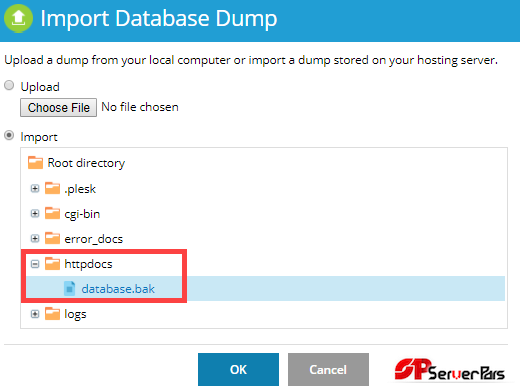
Task: Click the green upload icon in header
Action: tap(18, 18)
